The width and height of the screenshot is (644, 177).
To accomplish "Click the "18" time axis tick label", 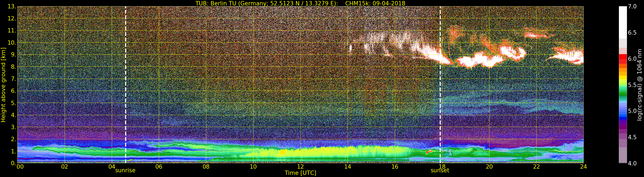I will [x=442, y=167].
